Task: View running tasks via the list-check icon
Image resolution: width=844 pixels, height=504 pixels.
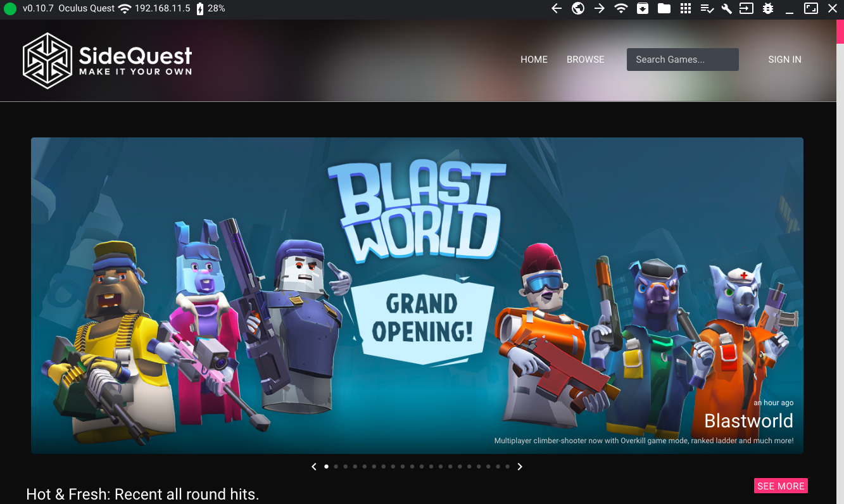Action: point(707,8)
